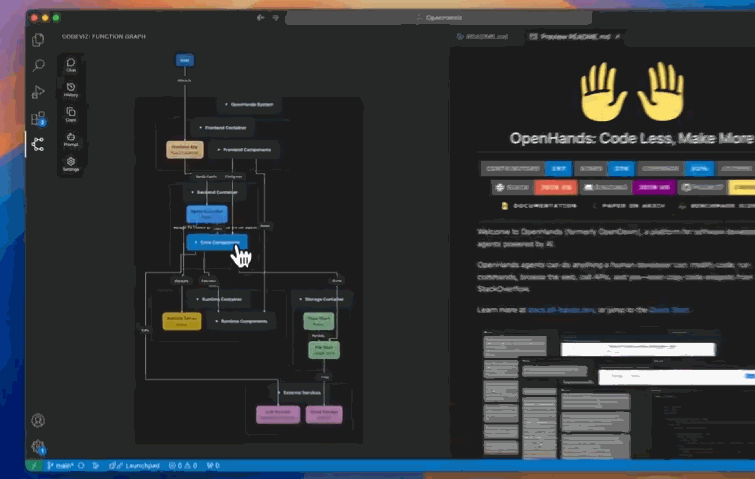755x479 pixels.
Task: Open the Extensions view icon
Action: click(38, 118)
